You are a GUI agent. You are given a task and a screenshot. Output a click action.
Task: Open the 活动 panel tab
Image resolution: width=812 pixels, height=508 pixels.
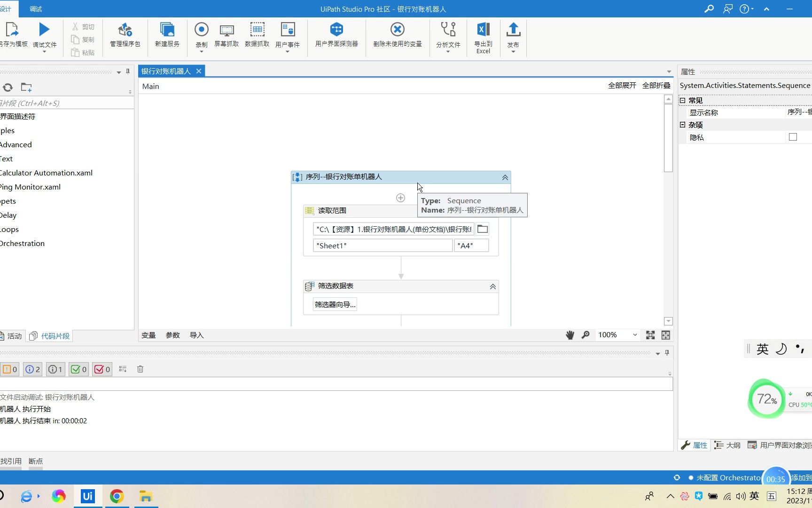11,336
